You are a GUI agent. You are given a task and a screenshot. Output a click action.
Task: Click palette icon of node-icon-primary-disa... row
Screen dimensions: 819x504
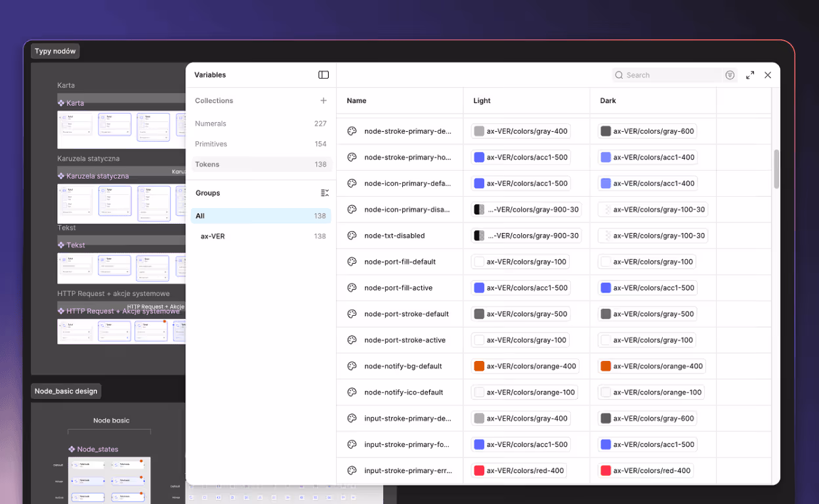(x=352, y=209)
